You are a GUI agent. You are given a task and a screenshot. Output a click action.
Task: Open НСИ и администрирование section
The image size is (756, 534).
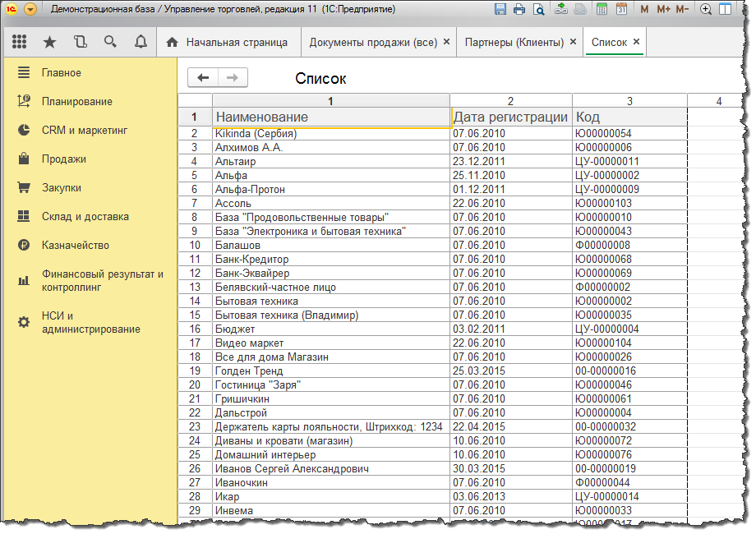pos(90,322)
